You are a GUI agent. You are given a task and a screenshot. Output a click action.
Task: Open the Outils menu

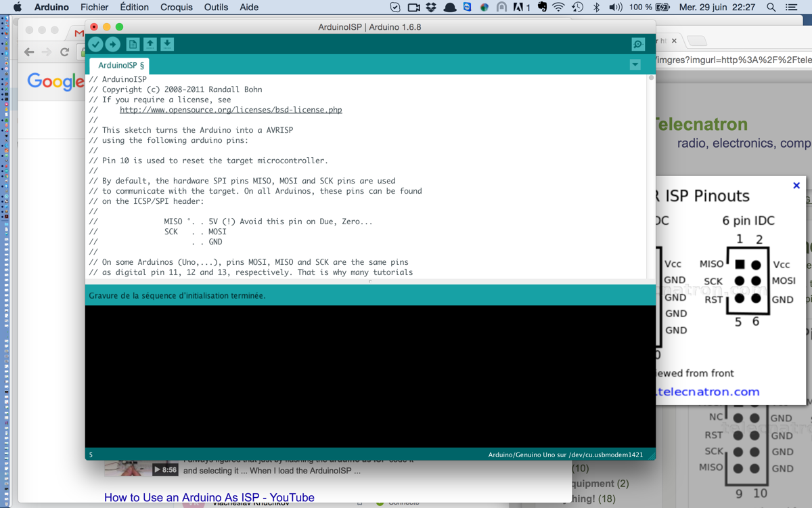point(216,7)
